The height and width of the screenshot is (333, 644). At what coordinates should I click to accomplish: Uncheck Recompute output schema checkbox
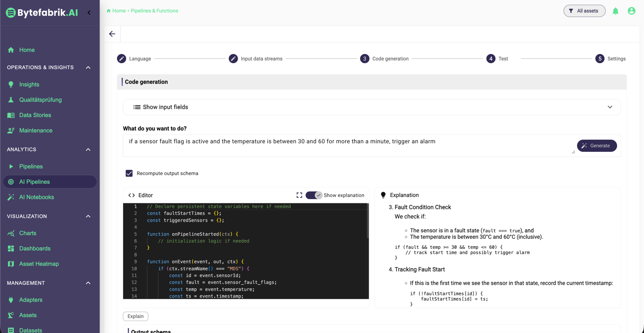[x=129, y=174]
